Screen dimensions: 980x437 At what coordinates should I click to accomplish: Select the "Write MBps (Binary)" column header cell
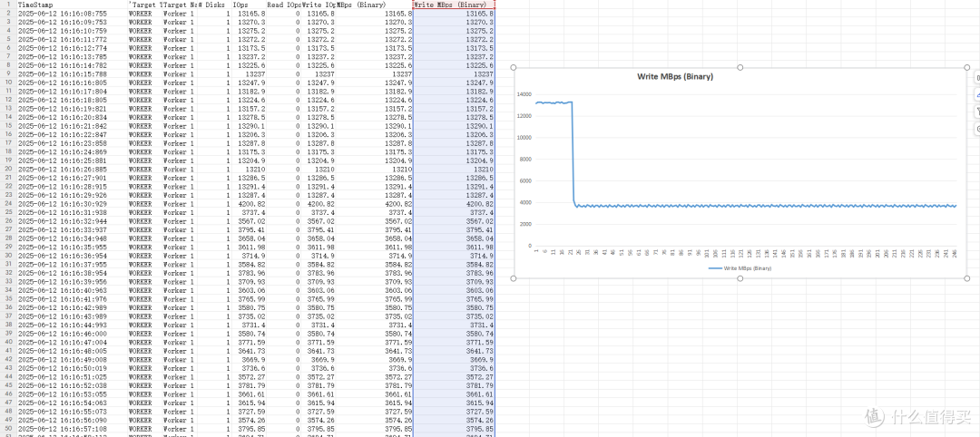[x=455, y=5]
